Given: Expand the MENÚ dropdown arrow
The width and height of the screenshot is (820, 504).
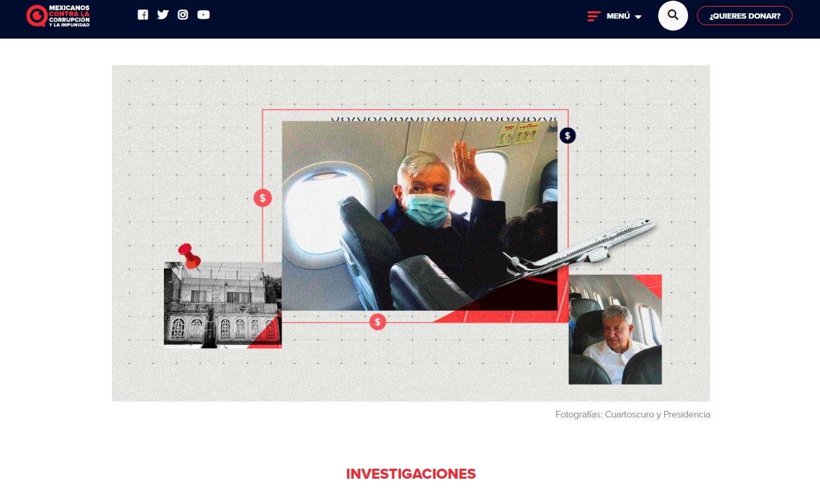Looking at the screenshot, I should (x=638, y=17).
